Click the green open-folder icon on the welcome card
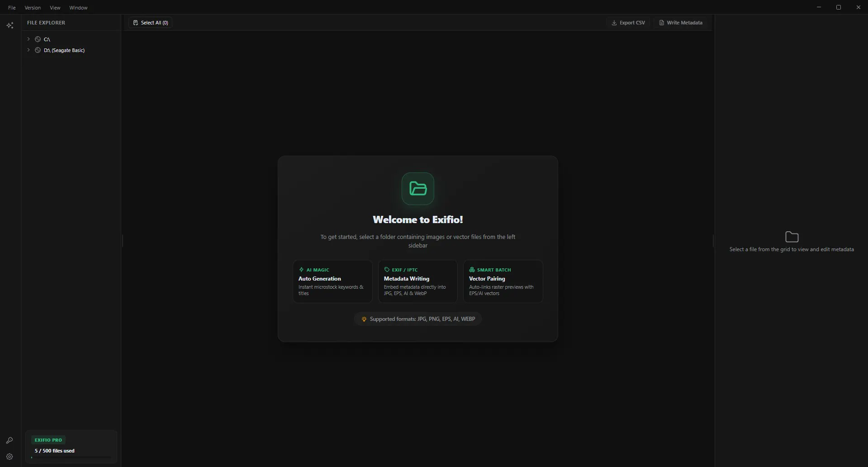 (418, 189)
